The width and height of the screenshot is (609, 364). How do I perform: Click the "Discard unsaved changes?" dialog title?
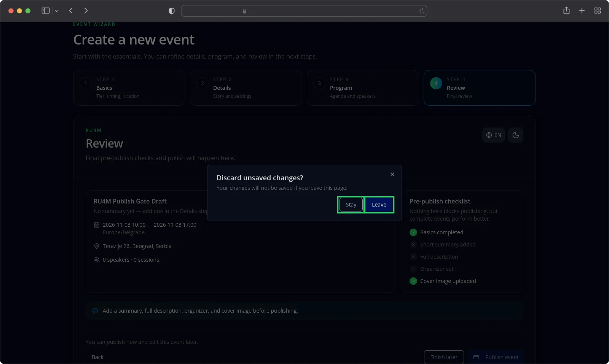coord(260,178)
